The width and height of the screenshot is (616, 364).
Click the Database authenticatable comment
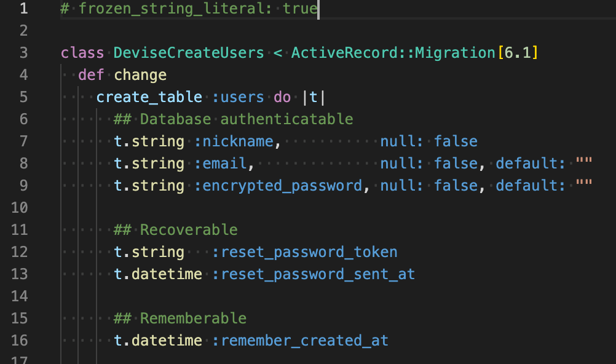pos(234,119)
